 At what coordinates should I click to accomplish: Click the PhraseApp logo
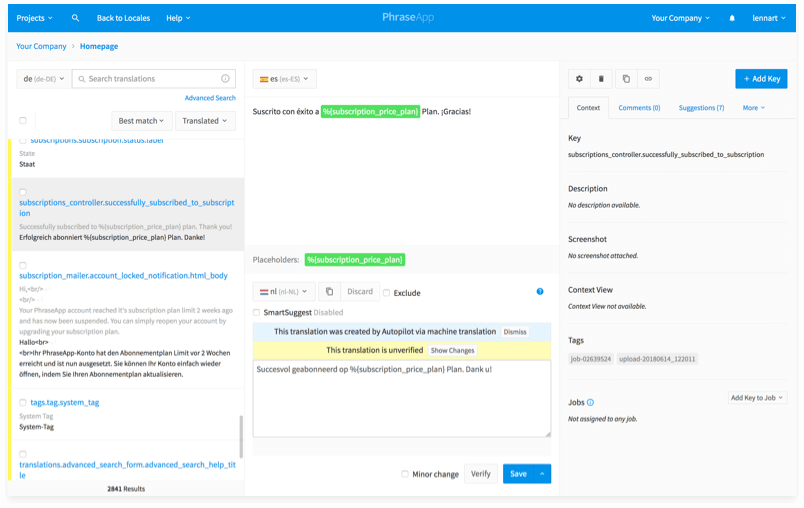point(408,17)
